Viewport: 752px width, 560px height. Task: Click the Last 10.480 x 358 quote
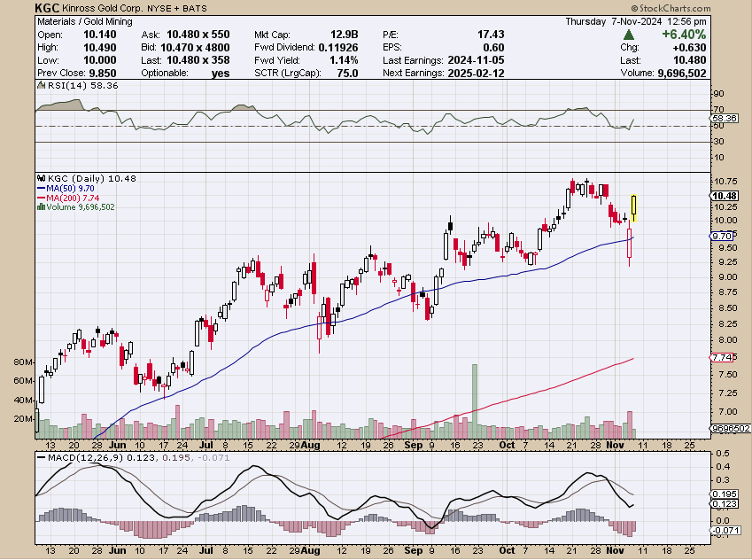(198, 60)
